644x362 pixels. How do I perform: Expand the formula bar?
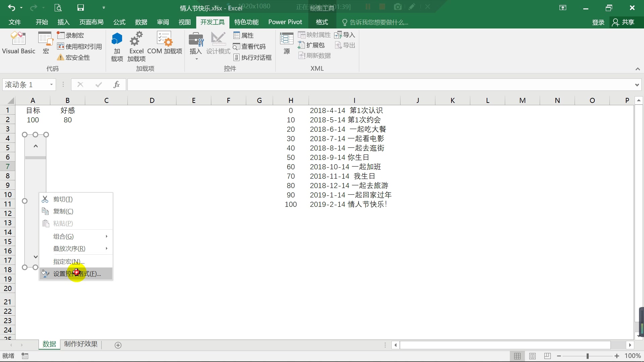[637, 85]
